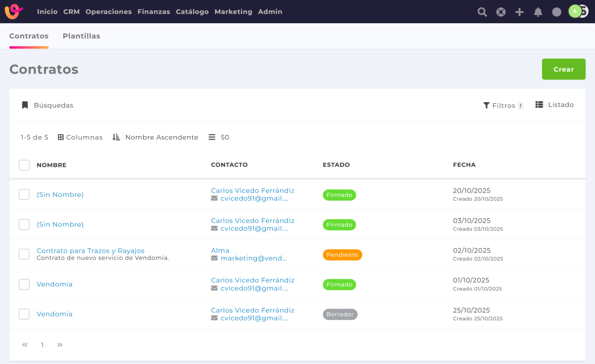Open the notifications bell
Viewport: 595px width, 364px height.
coord(538,12)
